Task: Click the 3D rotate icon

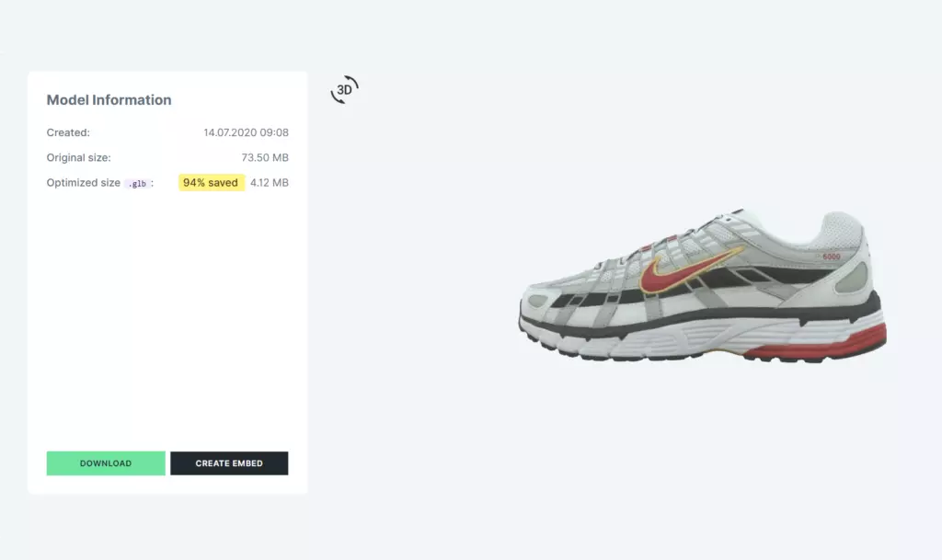Action: (344, 89)
